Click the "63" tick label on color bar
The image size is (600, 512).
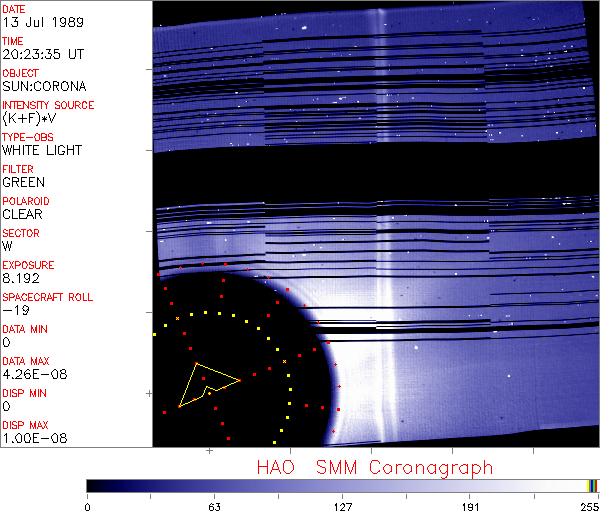pos(214,505)
